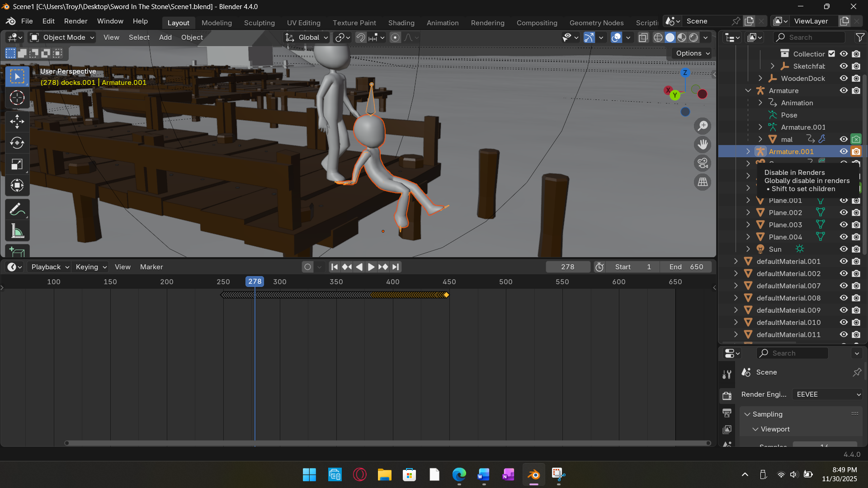Click the outliner Search field

[x=809, y=38]
